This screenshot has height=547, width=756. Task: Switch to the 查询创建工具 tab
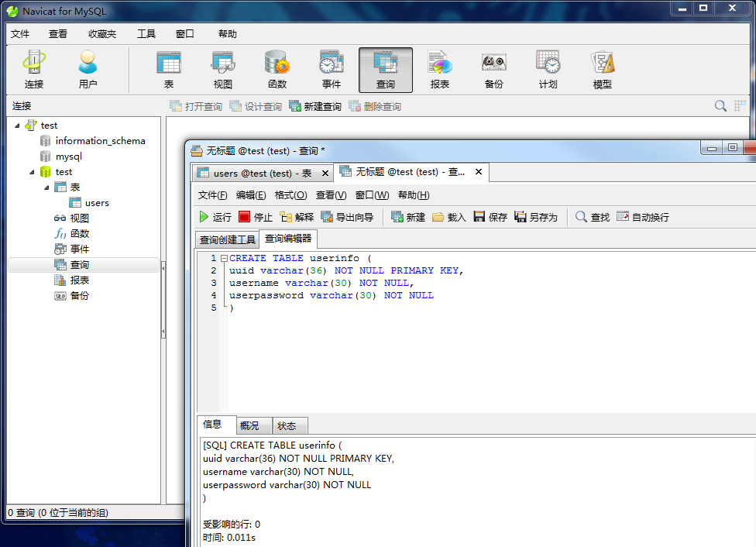click(228, 239)
